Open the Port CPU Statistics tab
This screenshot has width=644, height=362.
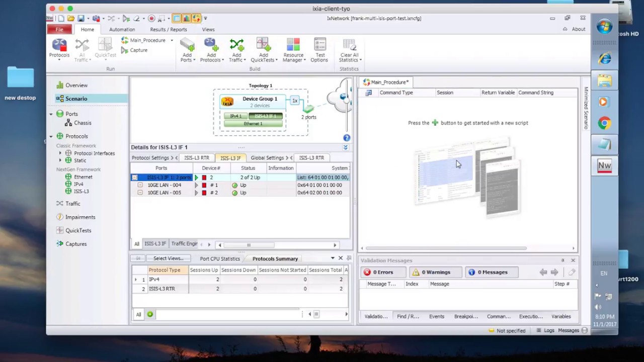pos(220,258)
